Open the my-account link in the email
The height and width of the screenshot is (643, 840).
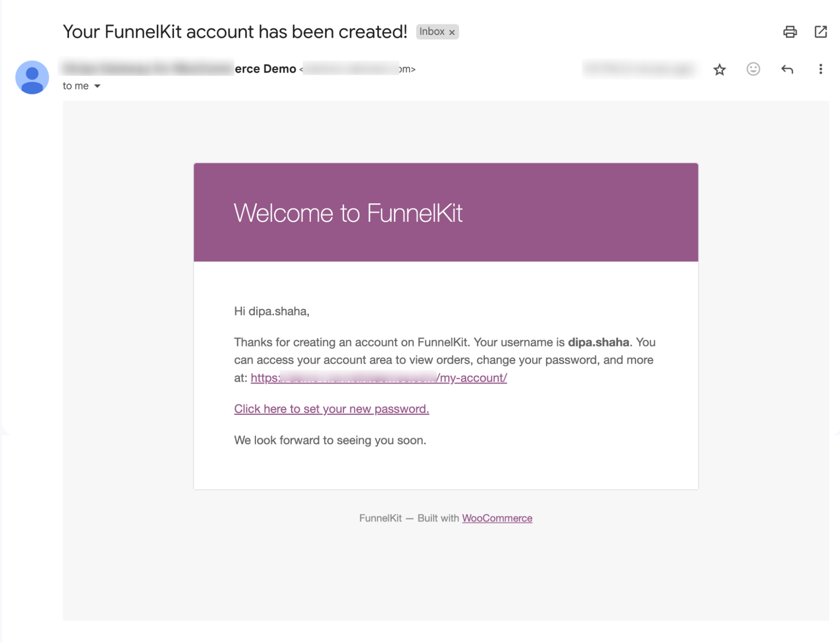click(x=379, y=378)
